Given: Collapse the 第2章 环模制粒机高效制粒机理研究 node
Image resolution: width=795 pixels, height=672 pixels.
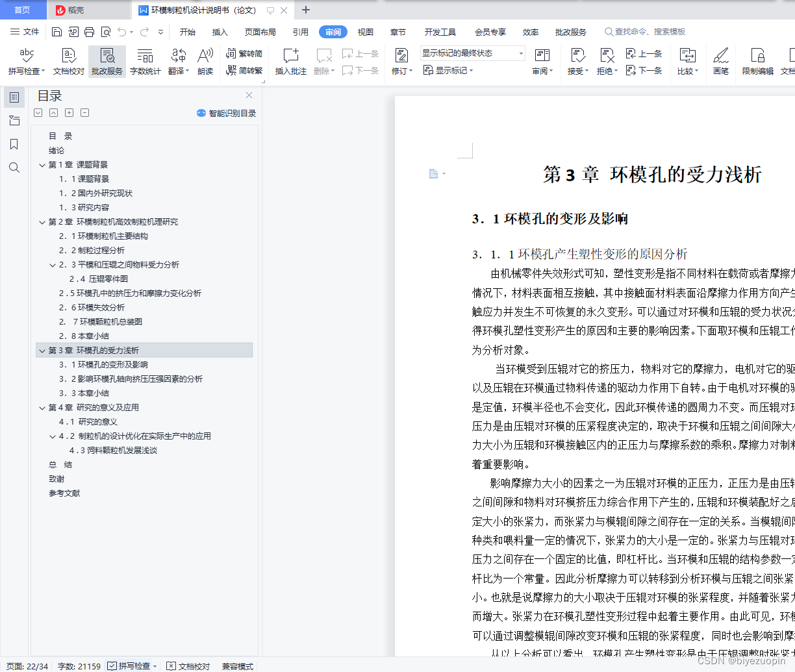Looking at the screenshot, I should [42, 222].
